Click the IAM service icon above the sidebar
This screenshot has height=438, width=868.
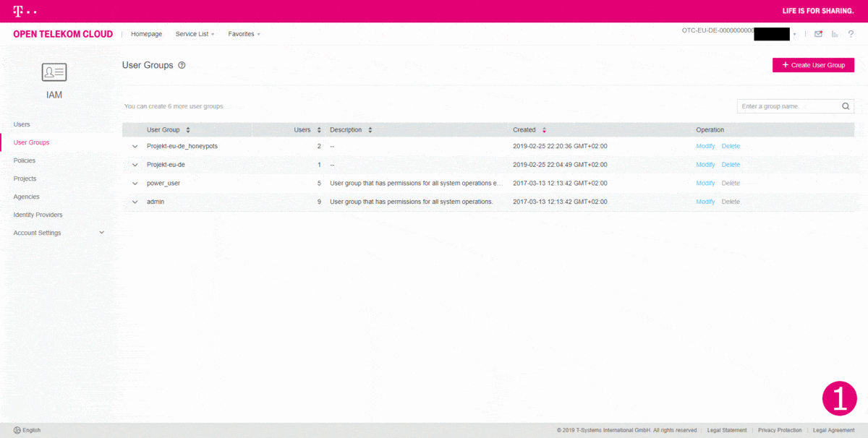54,72
